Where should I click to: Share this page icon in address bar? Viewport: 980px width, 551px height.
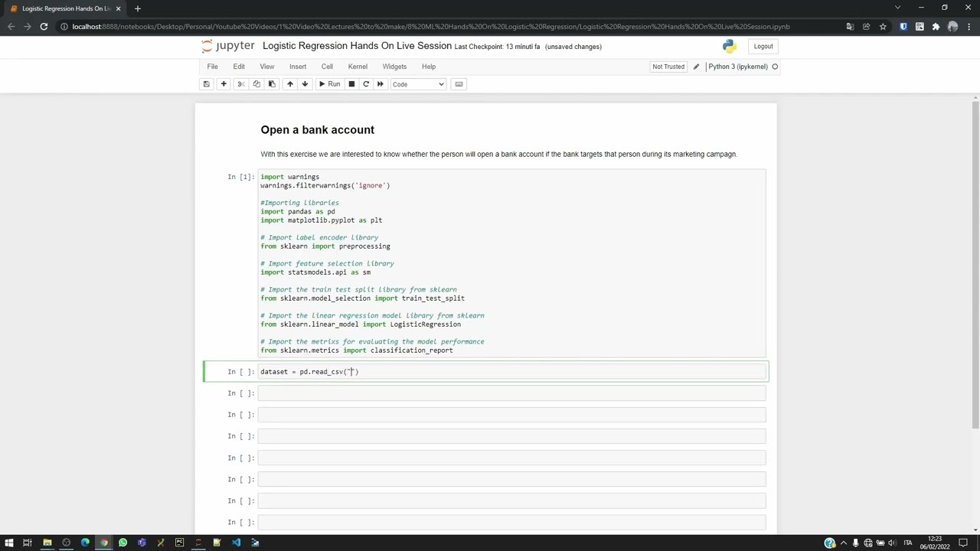pyautogui.click(x=867, y=27)
